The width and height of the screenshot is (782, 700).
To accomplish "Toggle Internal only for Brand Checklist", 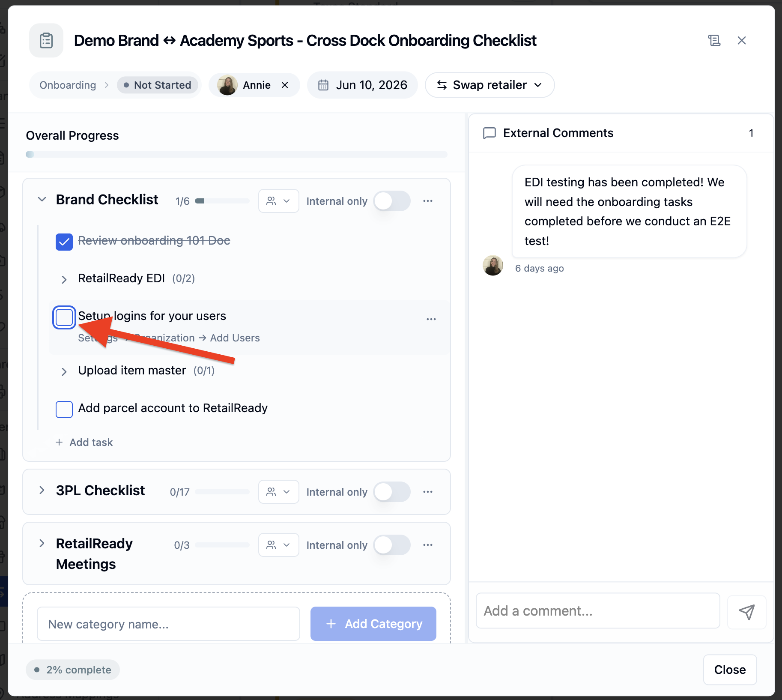I will point(392,201).
